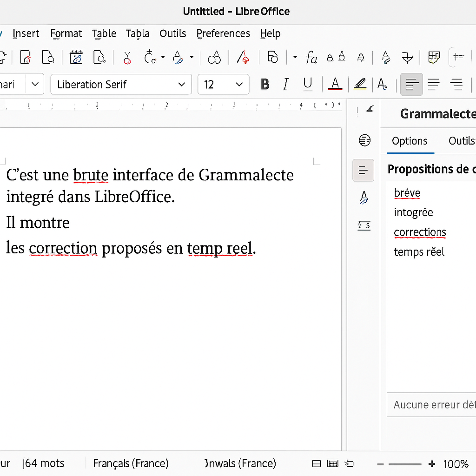Enable right text alignment
This screenshot has width=476, height=476.
tap(456, 84)
